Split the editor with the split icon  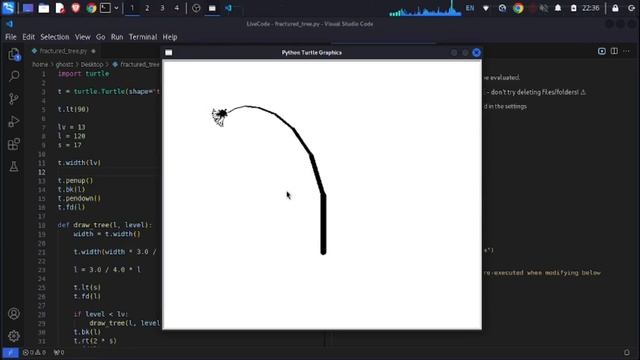pos(614,51)
